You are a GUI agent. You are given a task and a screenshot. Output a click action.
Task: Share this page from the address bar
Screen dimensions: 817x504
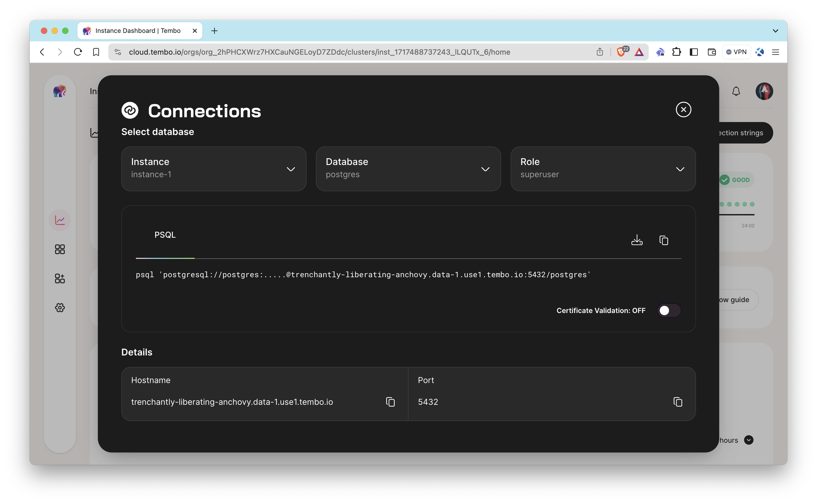600,52
